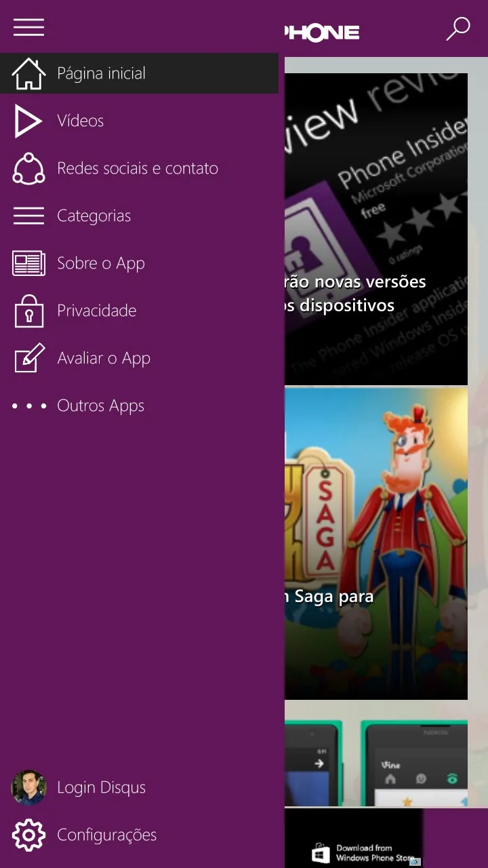Open the Phone Insider article thumbnail
Viewport: 488px width, 868px height.
coord(376,229)
